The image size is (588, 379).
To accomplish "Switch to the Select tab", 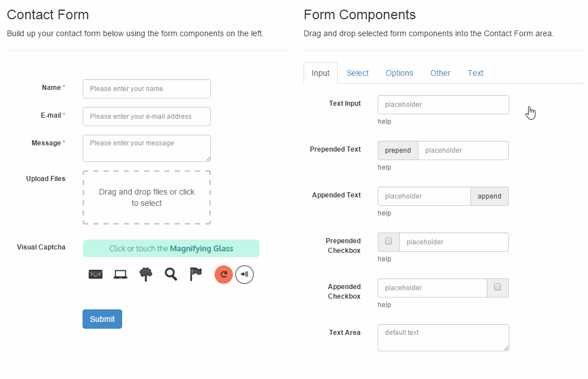I will tap(357, 73).
